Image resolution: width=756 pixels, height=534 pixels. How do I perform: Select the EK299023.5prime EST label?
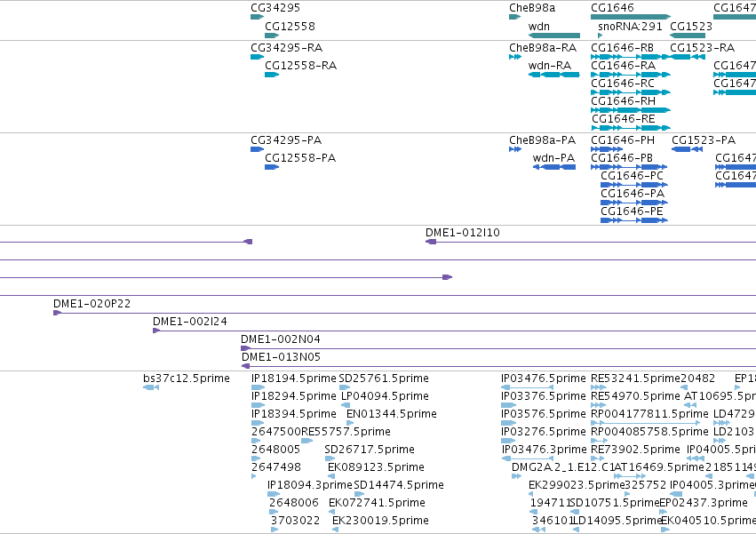tap(577, 485)
